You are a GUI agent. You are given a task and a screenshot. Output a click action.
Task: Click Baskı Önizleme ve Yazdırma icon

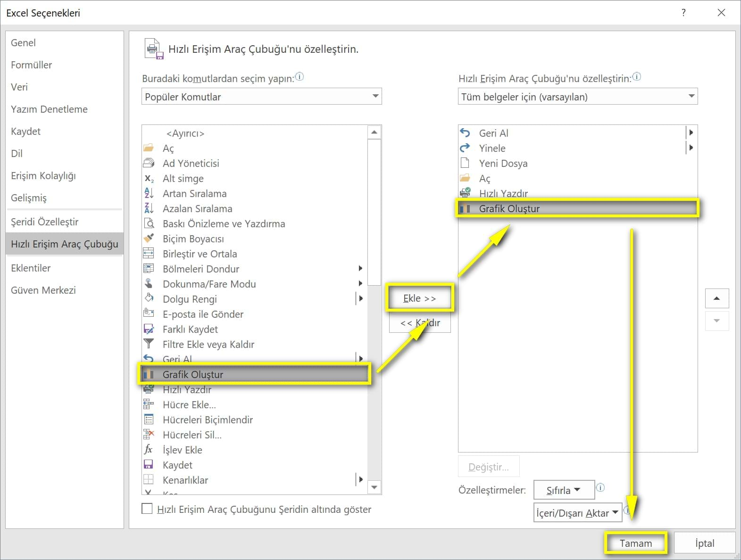coord(149,223)
